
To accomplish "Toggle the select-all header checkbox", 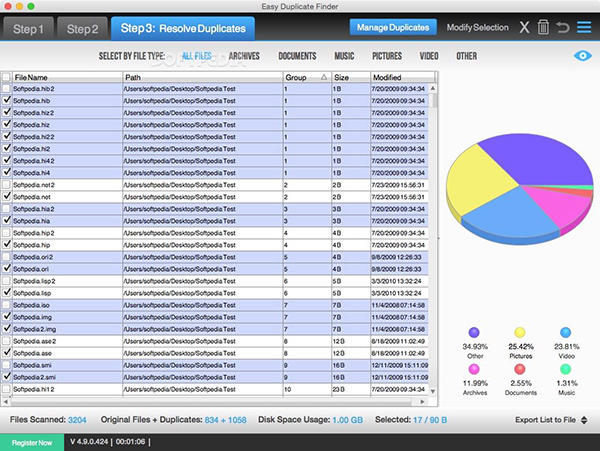I will (x=6, y=77).
